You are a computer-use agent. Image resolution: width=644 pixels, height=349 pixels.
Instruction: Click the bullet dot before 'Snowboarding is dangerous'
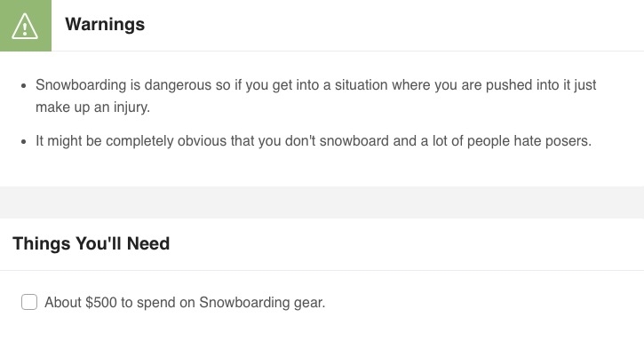tap(23, 86)
